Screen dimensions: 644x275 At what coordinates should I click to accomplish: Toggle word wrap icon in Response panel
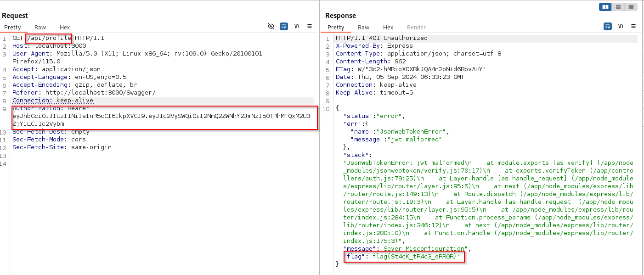(x=607, y=26)
